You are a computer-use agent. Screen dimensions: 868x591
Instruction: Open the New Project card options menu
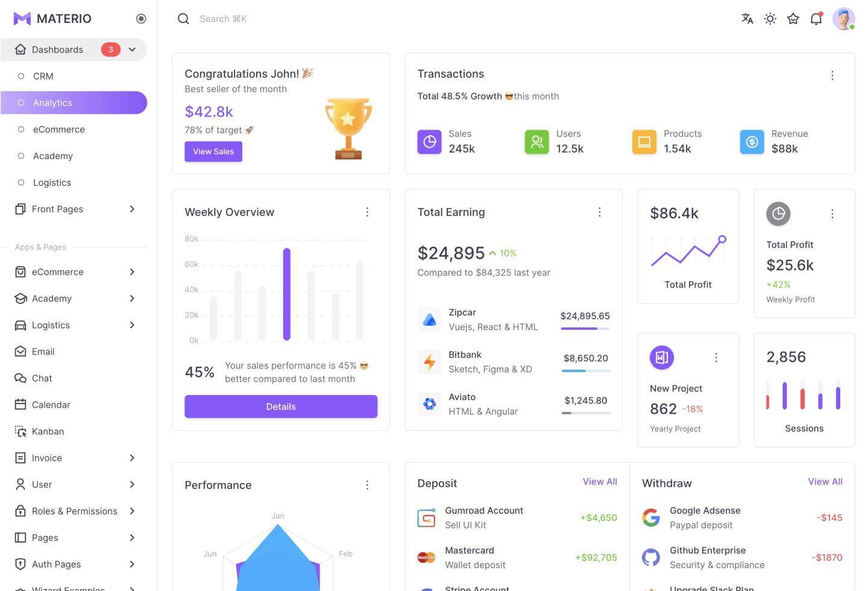(716, 358)
